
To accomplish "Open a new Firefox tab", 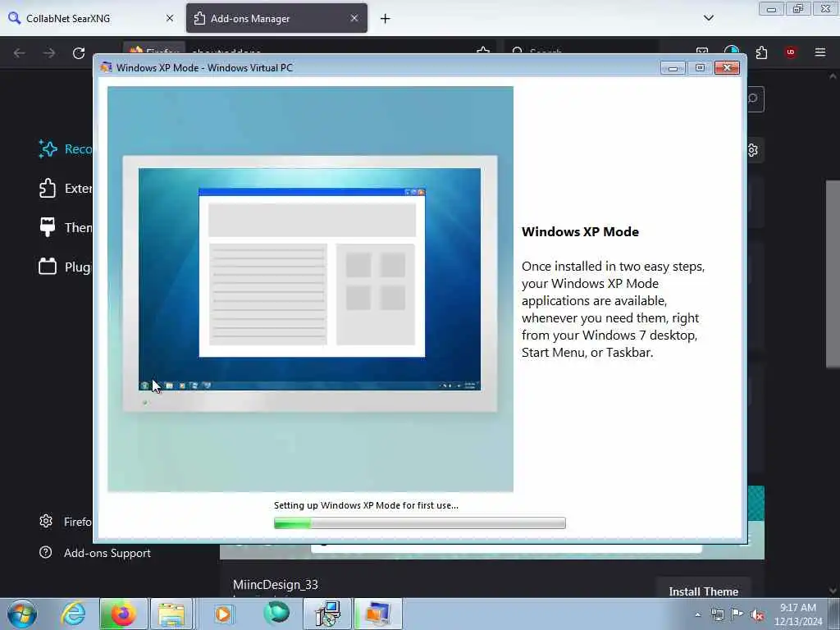I will tap(386, 19).
